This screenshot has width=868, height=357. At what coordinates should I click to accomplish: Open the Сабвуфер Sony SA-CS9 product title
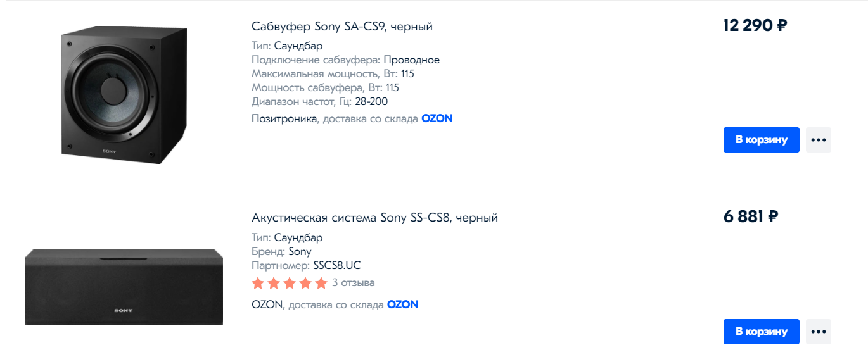tap(342, 27)
